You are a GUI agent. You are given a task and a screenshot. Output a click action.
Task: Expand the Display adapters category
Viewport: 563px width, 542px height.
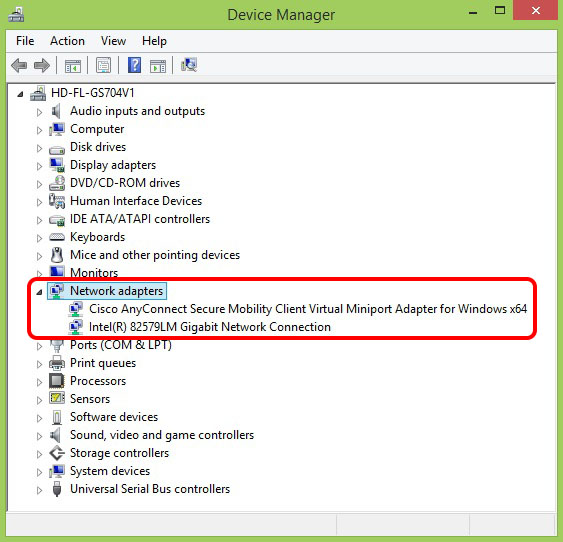tap(39, 166)
